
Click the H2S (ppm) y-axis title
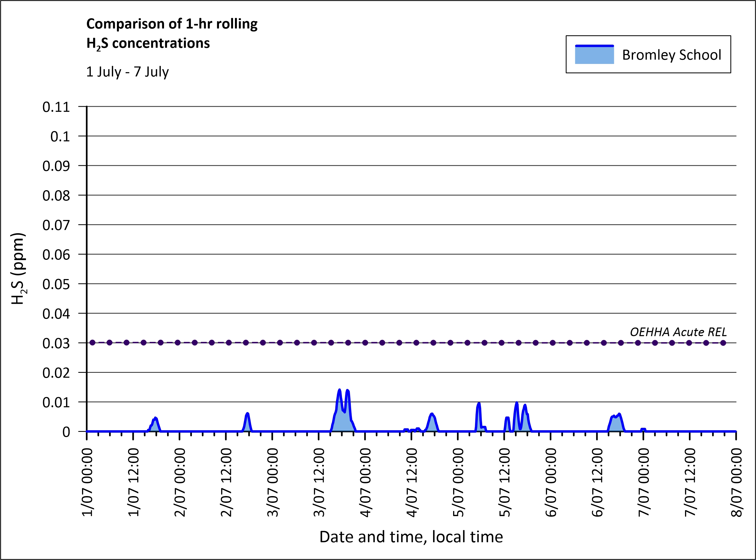point(18,268)
